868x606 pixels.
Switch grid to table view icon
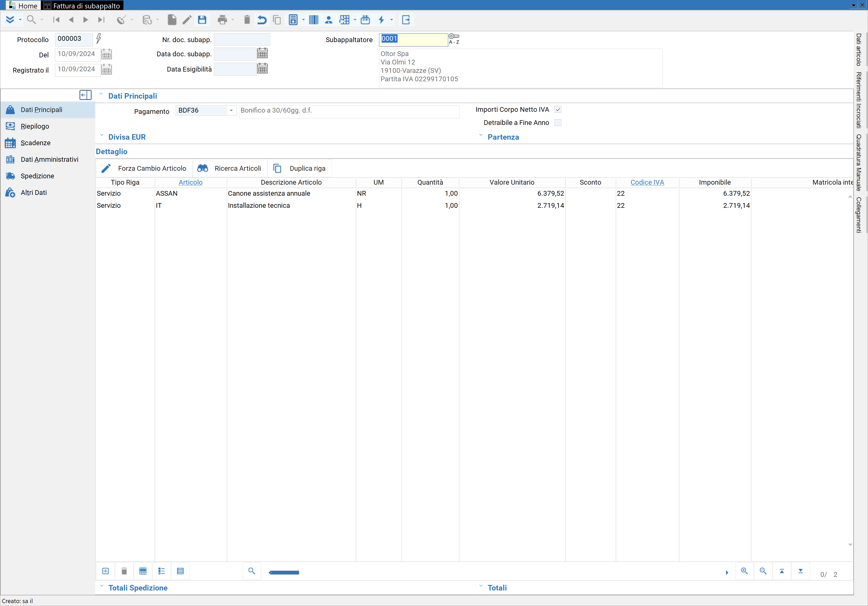(x=143, y=571)
